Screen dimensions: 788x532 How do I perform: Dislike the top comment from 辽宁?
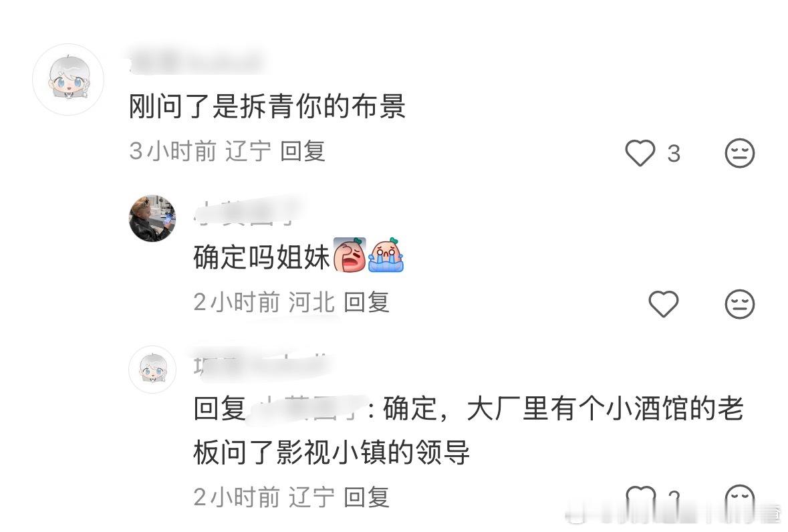pos(739,153)
